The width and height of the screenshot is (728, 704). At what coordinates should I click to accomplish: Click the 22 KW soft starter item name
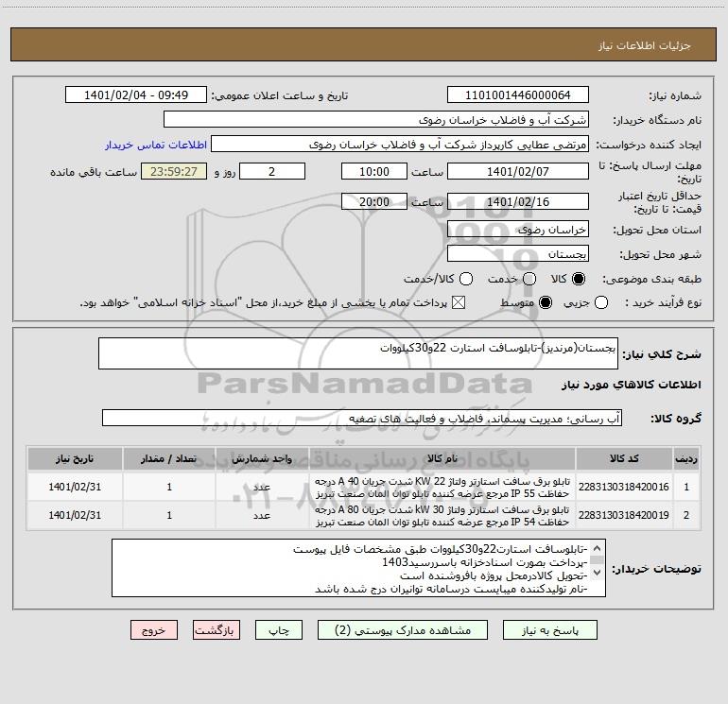tap(442, 487)
